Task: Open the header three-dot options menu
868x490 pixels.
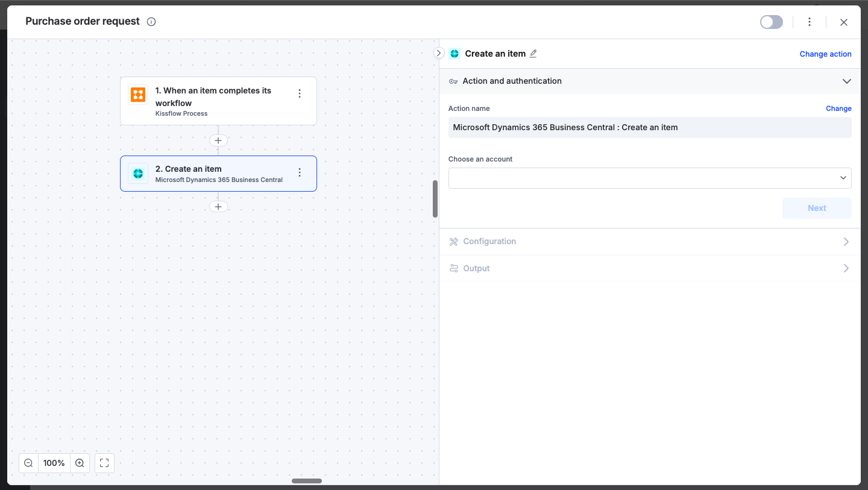Action: pyautogui.click(x=810, y=22)
